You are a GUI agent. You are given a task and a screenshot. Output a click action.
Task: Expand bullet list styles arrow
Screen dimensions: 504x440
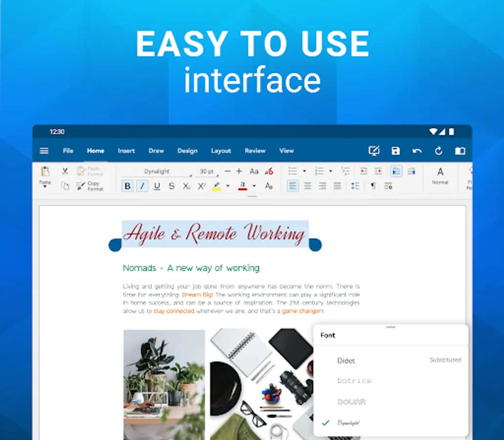(x=305, y=171)
